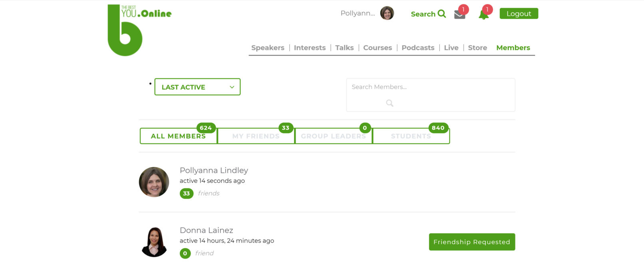The height and width of the screenshot is (271, 644).
Task: Expand the Last Active sort dropdown
Action: click(197, 87)
